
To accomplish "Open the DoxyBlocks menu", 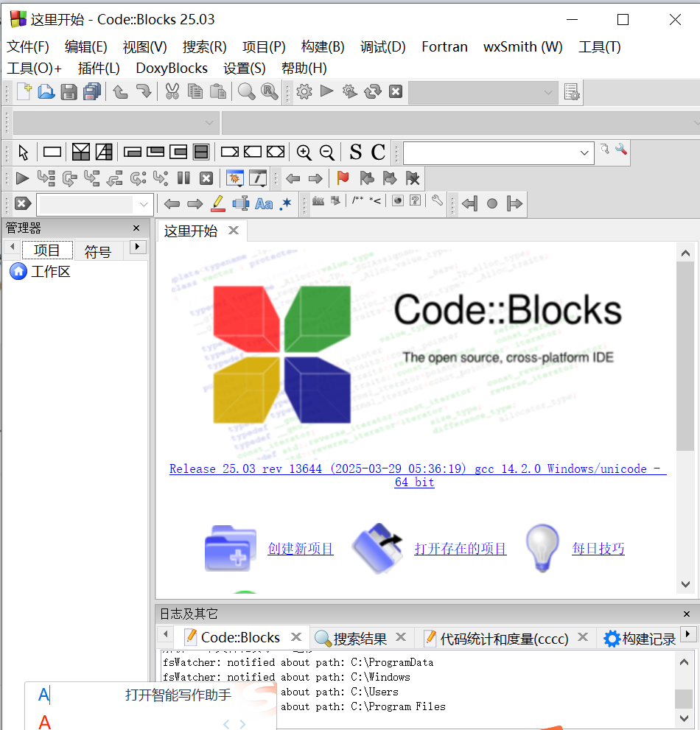I will (x=172, y=69).
